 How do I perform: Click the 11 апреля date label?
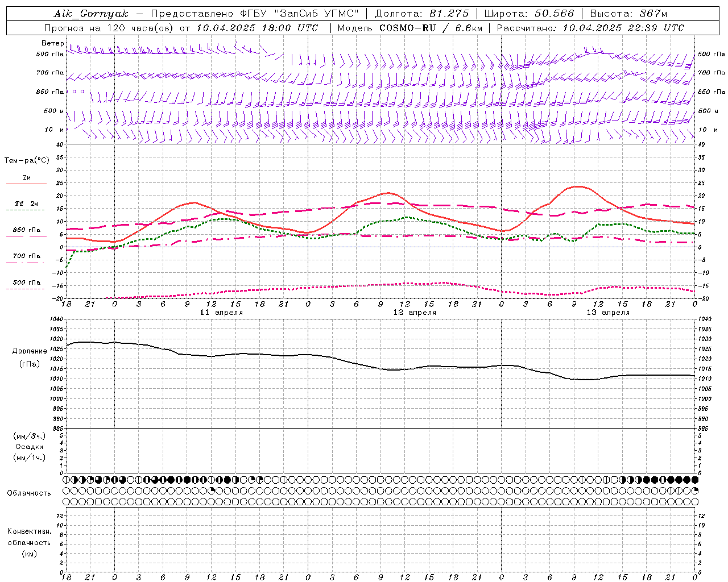coord(221,313)
